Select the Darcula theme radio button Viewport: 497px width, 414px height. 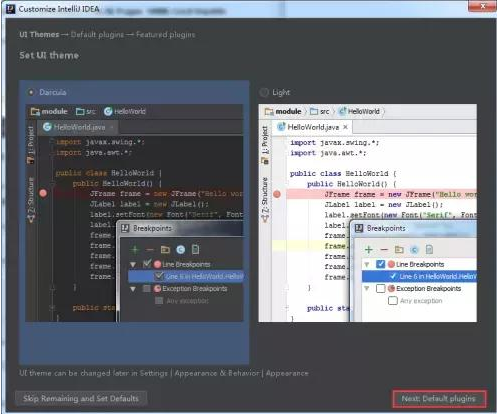click(x=31, y=92)
